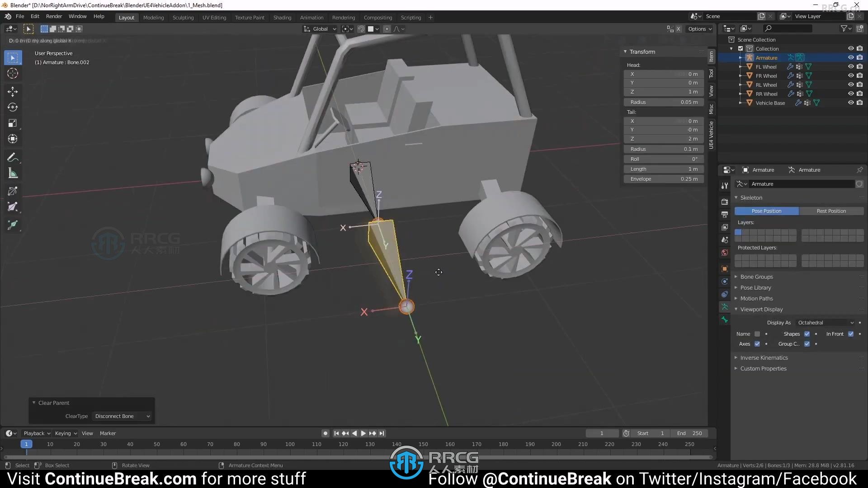Open the Animation menu
Viewport: 868px width, 488px height.
click(x=311, y=17)
